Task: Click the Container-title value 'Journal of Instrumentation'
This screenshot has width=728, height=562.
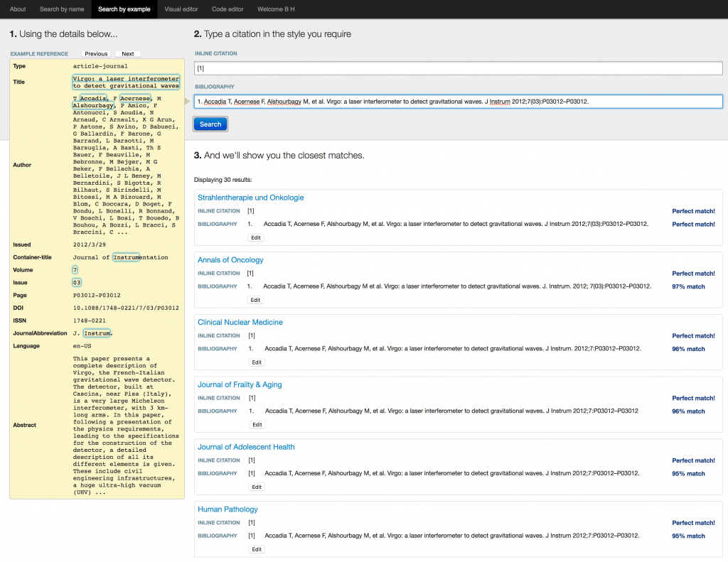Action: 121,257
